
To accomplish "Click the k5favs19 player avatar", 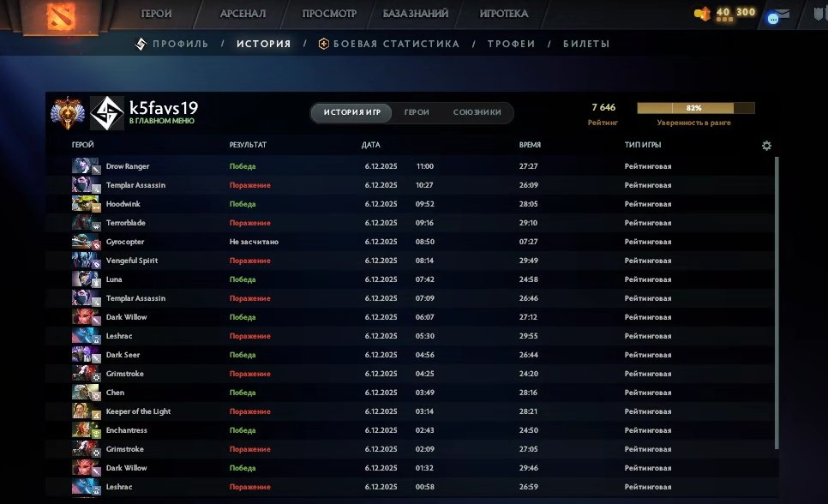I will pyautogui.click(x=106, y=111).
